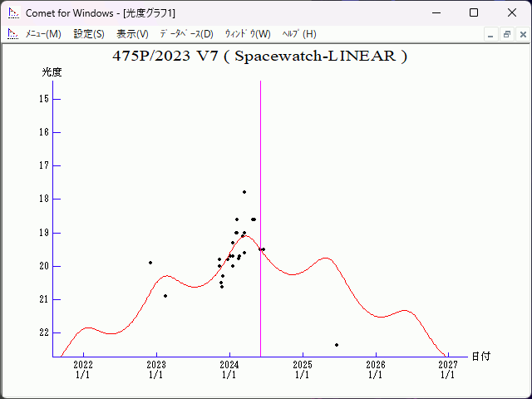Click the outlier observation point near magnitude 22.4

click(x=337, y=344)
